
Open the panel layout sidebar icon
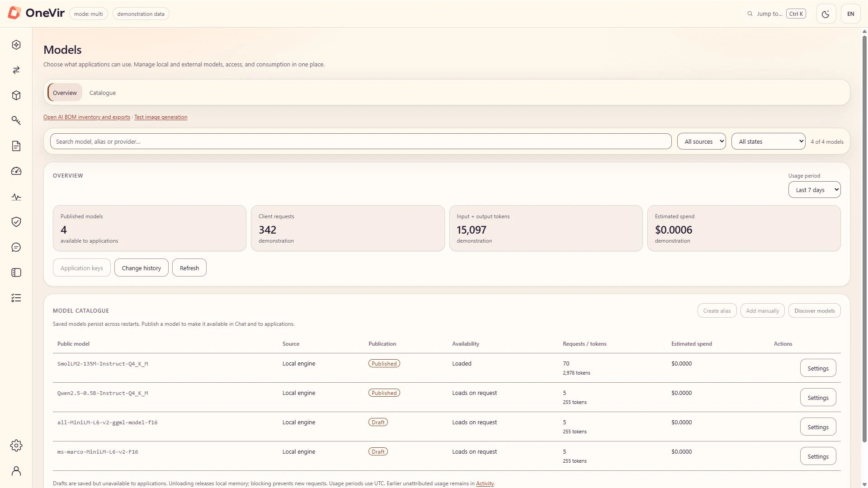tap(16, 272)
